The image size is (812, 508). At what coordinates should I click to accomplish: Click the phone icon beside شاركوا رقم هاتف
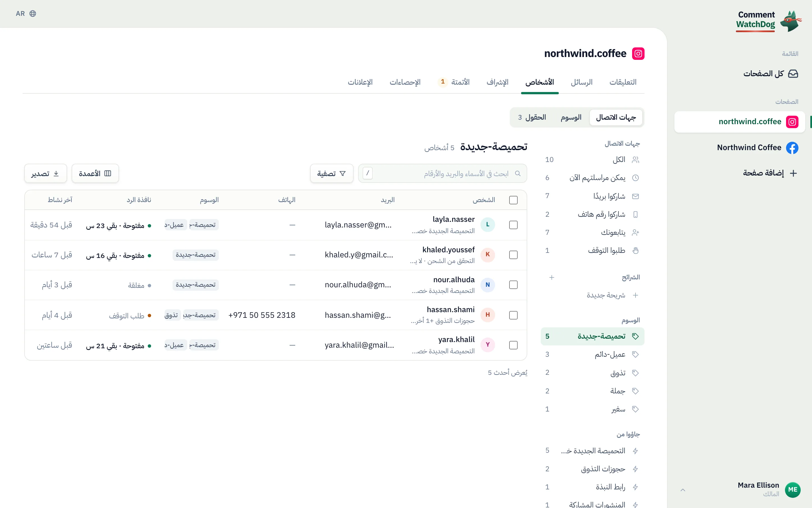tap(636, 214)
